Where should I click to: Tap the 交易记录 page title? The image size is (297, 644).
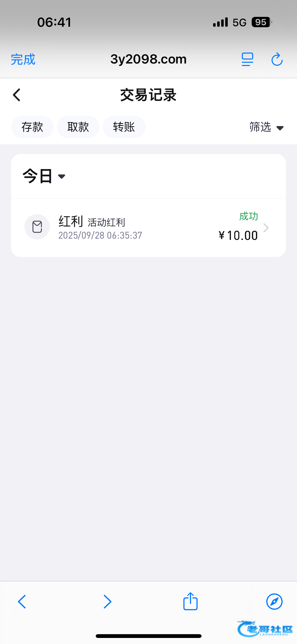(x=148, y=95)
